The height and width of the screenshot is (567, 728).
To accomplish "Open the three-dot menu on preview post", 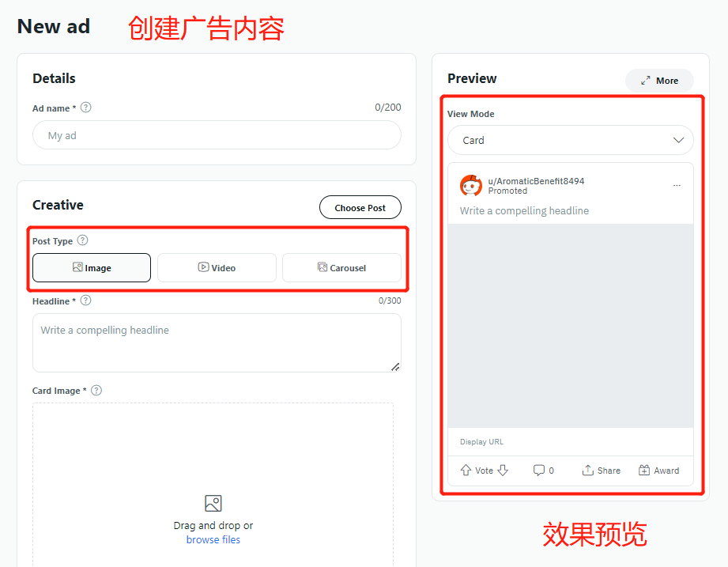I will 677,186.
